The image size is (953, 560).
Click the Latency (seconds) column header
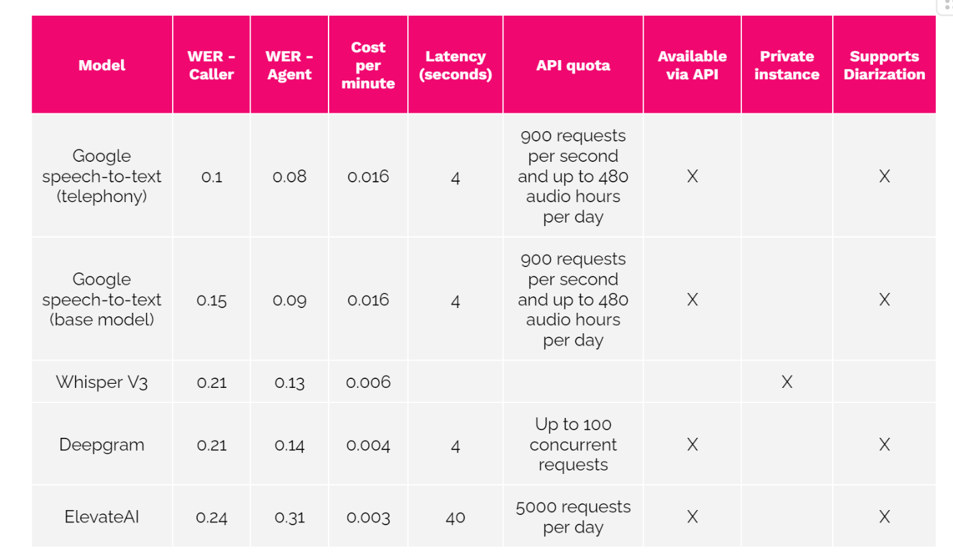455,66
